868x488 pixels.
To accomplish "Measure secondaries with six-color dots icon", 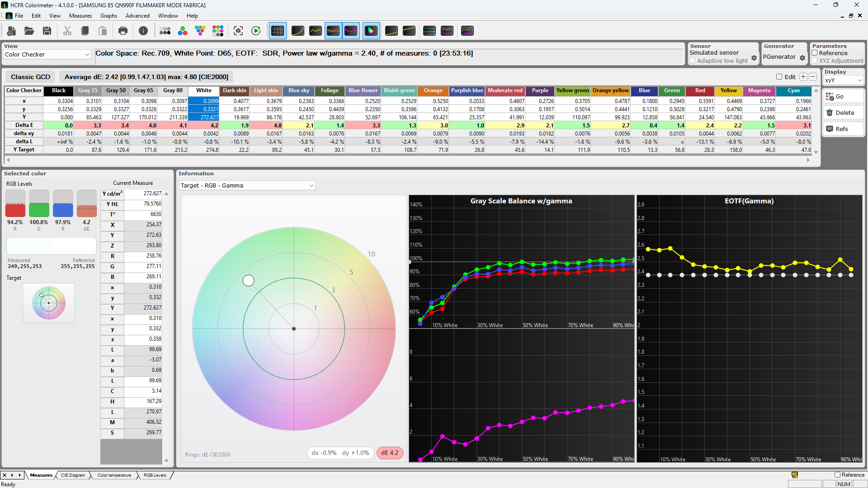I will tap(200, 31).
